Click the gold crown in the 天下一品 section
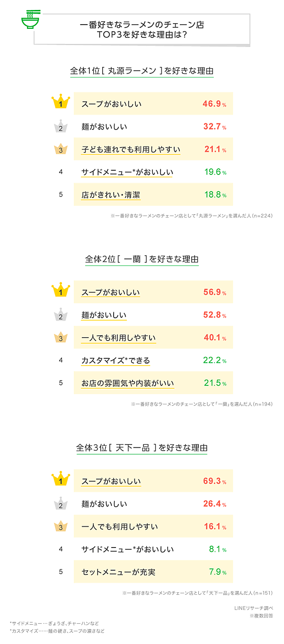This screenshot has width=284, height=644. (x=61, y=479)
